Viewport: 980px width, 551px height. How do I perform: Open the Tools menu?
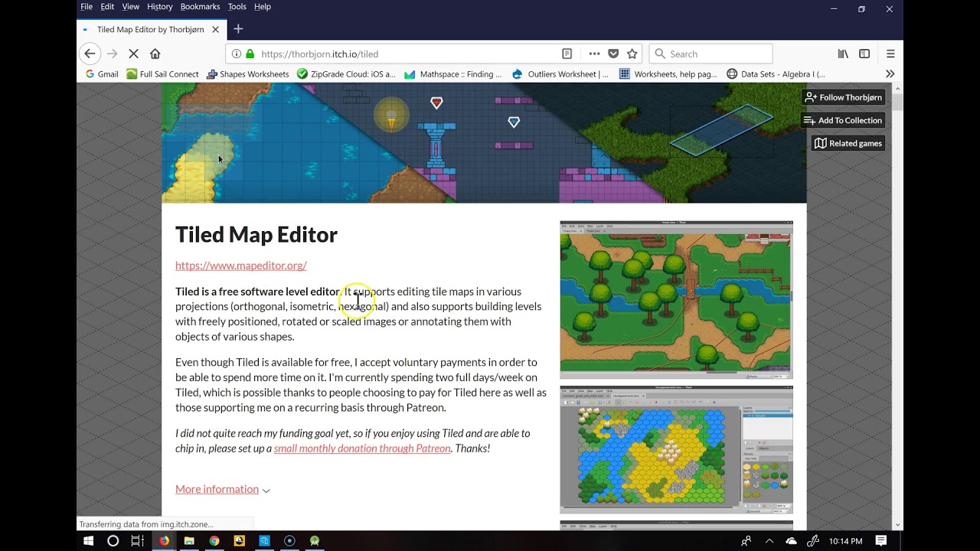pos(237,7)
